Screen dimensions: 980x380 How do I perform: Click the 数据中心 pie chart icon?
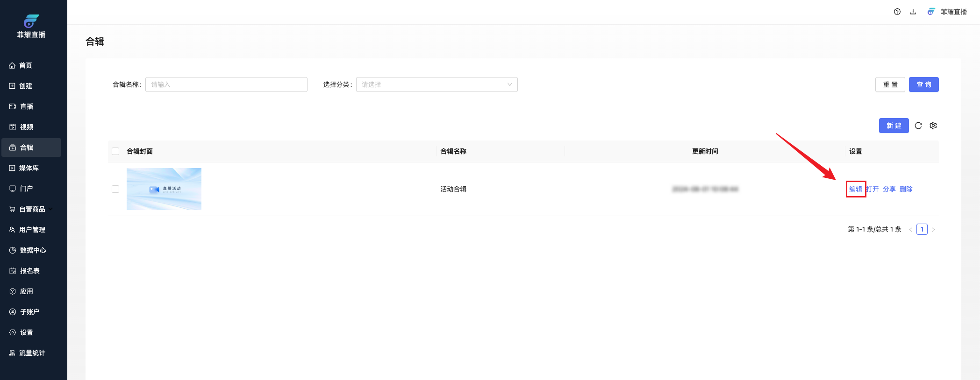tap(13, 250)
